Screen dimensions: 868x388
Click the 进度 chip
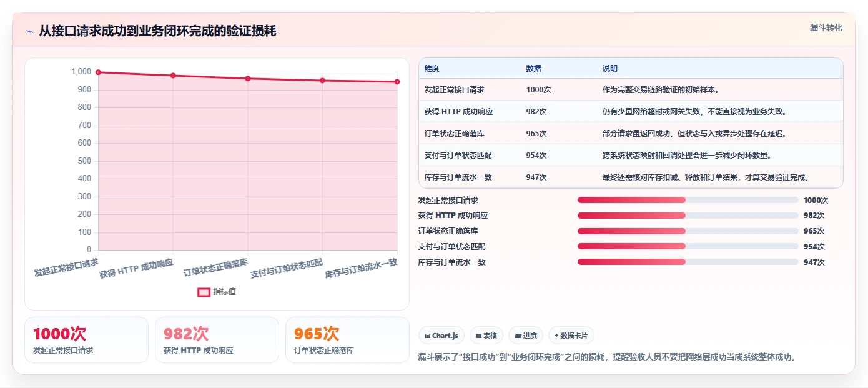tap(526, 336)
